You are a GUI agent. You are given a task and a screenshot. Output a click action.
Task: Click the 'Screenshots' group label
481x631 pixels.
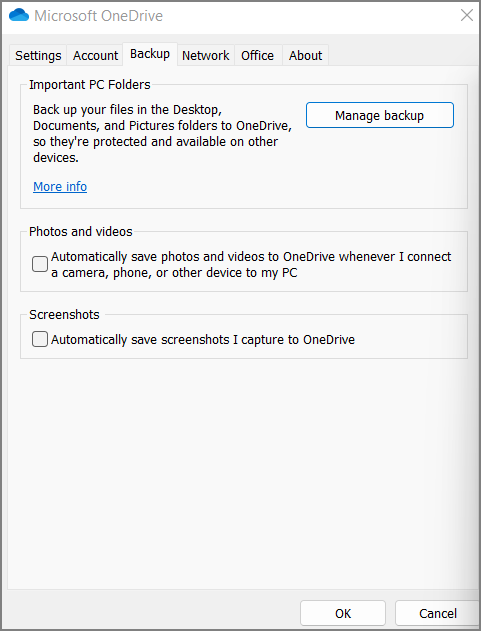click(64, 315)
